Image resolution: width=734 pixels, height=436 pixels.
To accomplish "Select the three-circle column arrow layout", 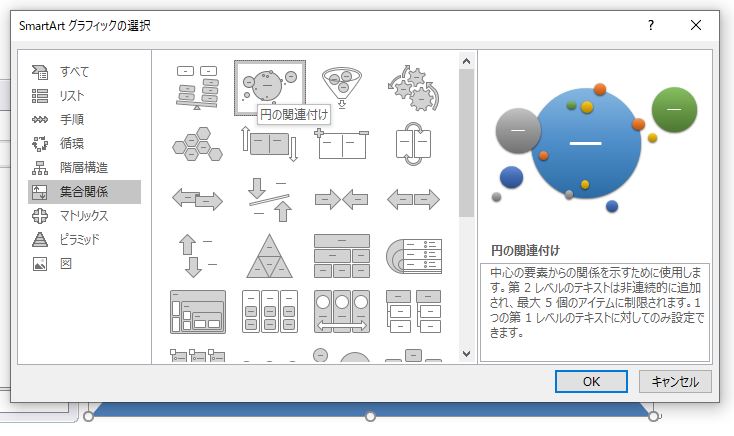I will click(x=342, y=312).
